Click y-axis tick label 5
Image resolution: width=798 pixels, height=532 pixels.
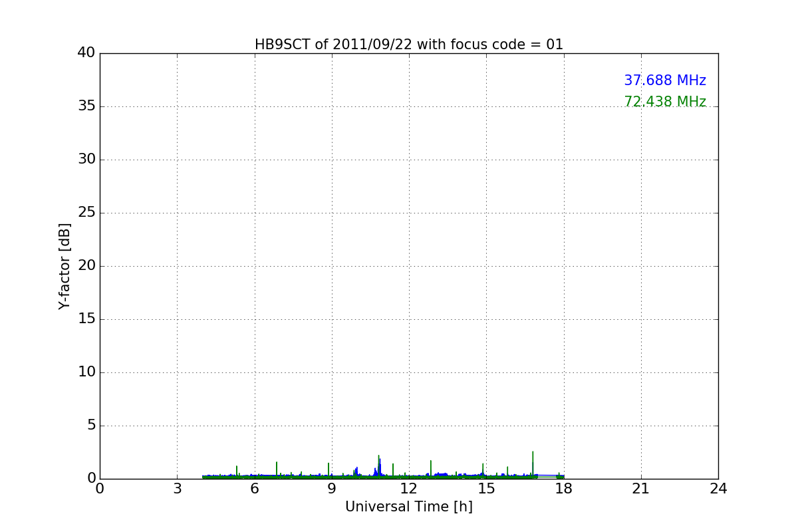[91, 426]
